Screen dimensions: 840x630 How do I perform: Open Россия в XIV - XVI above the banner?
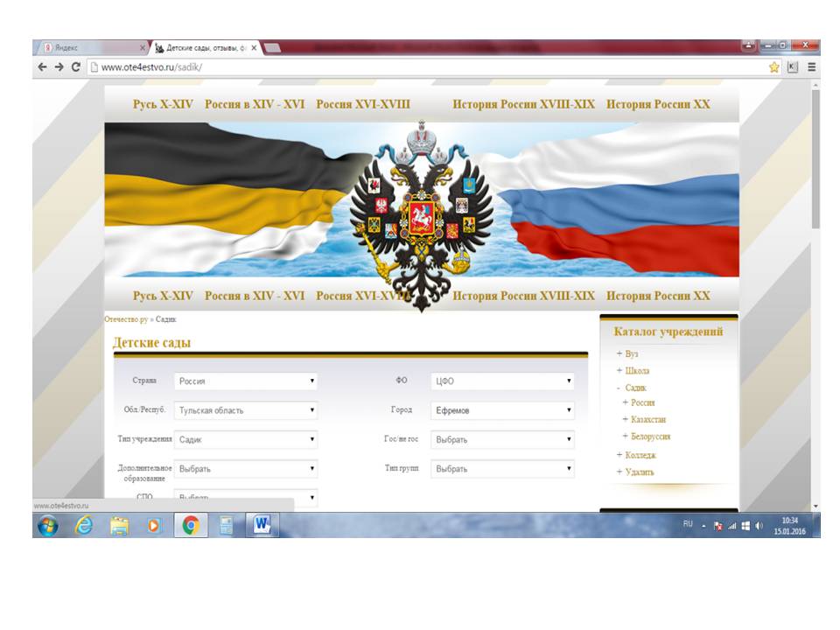pos(255,104)
